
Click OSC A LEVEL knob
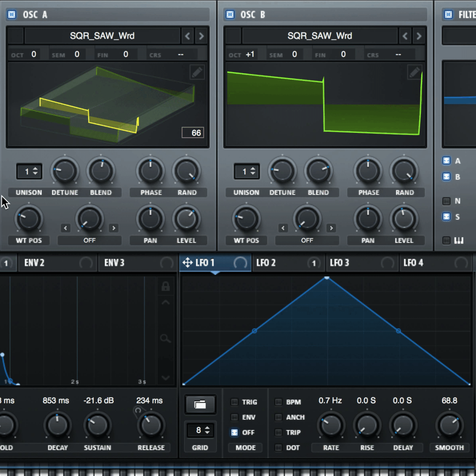tap(186, 219)
